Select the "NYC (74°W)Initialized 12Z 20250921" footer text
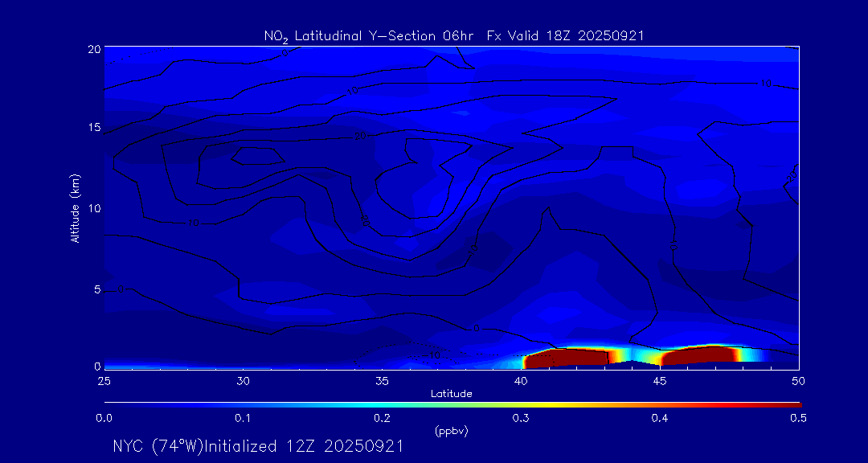This screenshot has width=868, height=463. (257, 446)
